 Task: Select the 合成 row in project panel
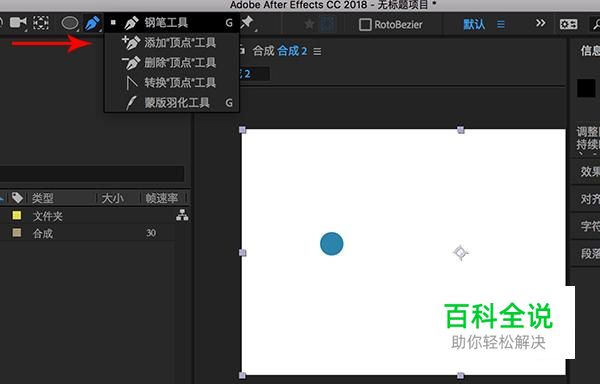[x=88, y=233]
